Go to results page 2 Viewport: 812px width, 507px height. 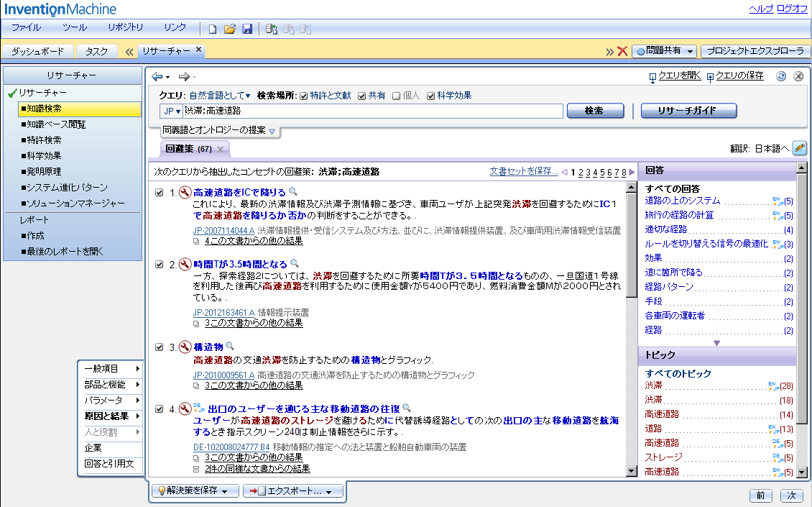(x=581, y=173)
